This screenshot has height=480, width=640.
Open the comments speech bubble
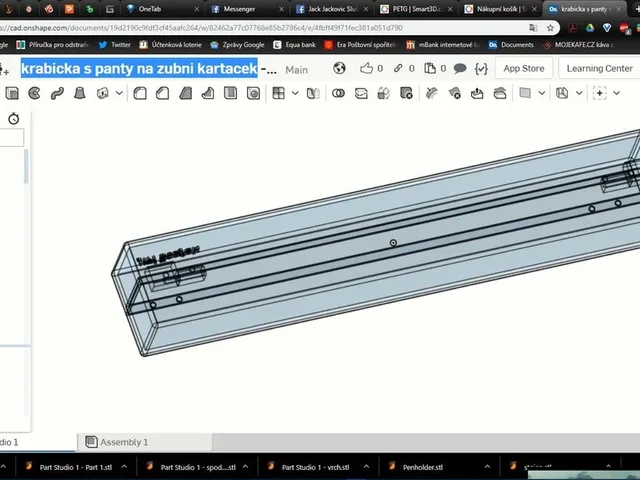point(460,69)
